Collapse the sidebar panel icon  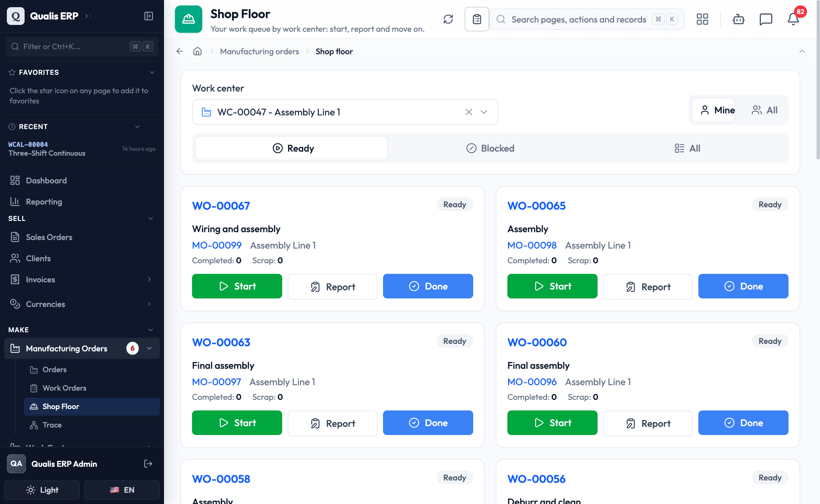pos(149,16)
